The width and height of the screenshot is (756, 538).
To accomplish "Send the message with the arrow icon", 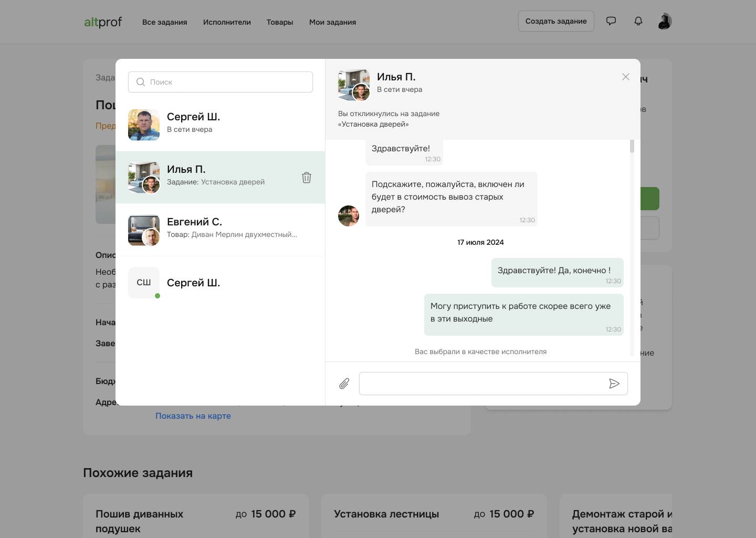I will (x=614, y=384).
